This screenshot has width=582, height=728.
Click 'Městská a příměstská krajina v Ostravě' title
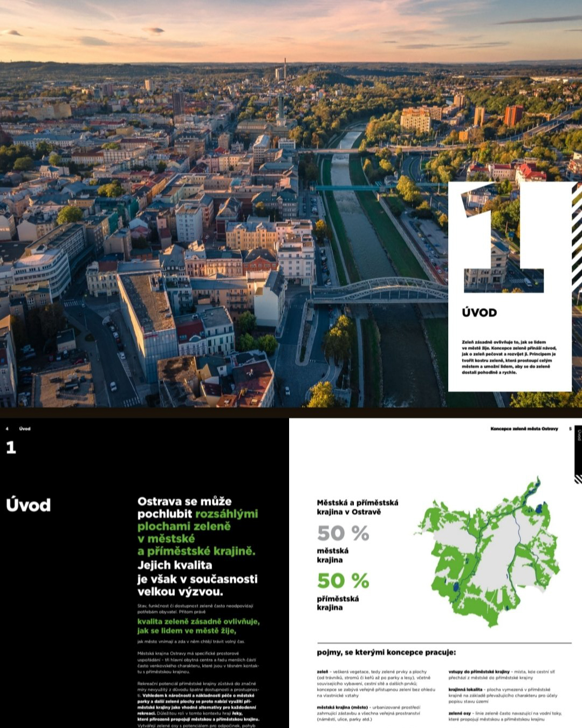click(x=357, y=507)
